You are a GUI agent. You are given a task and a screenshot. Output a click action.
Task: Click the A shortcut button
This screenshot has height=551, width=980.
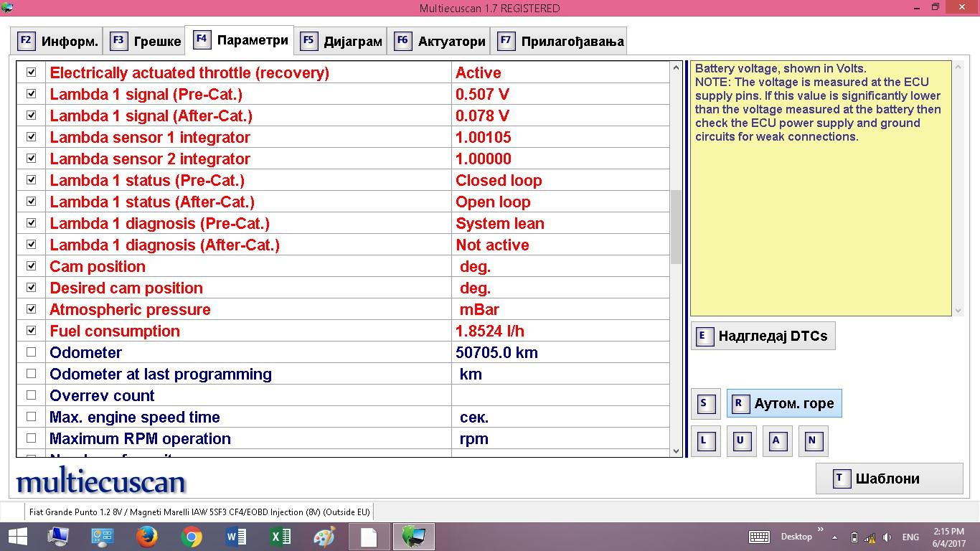(x=777, y=441)
